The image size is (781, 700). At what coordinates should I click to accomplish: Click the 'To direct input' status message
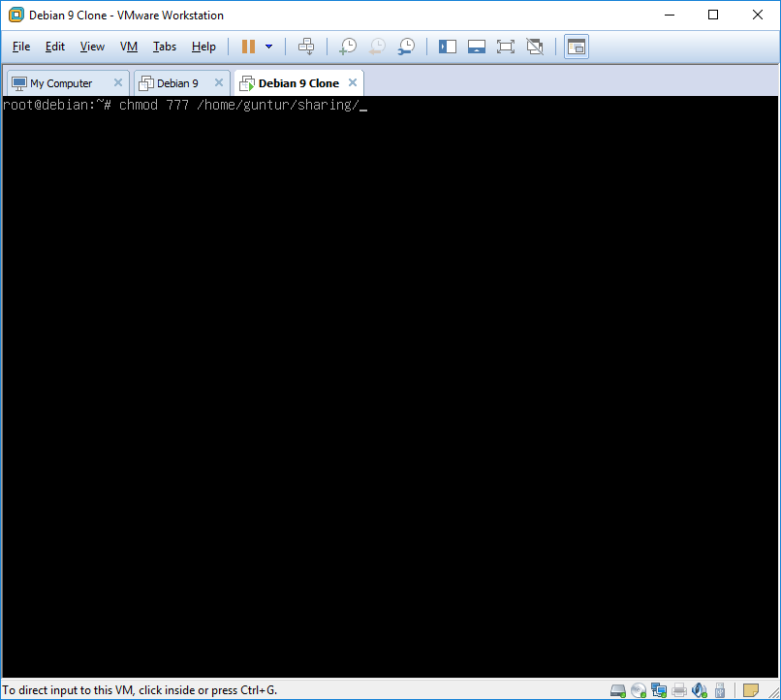[x=140, y=690]
